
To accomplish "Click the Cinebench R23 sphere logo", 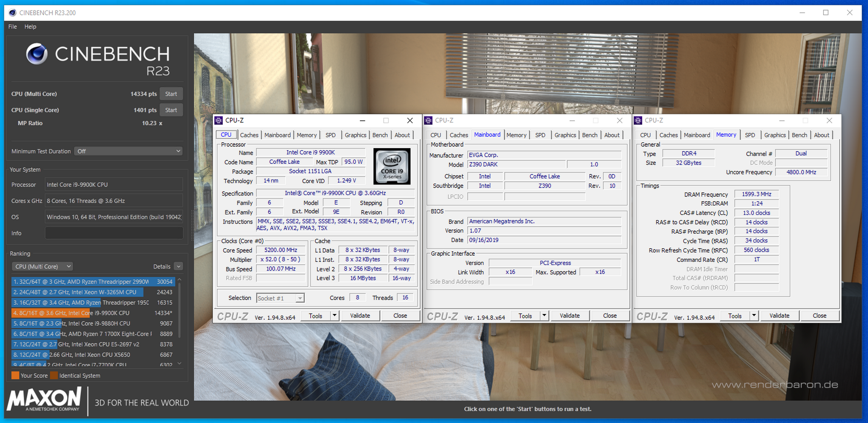I will pos(36,54).
